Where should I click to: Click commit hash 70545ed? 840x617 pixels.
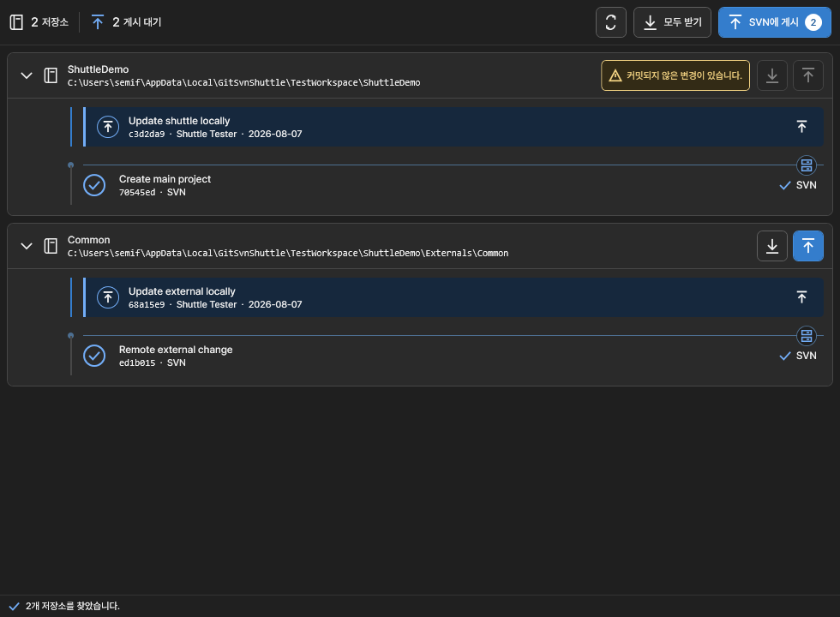point(137,192)
